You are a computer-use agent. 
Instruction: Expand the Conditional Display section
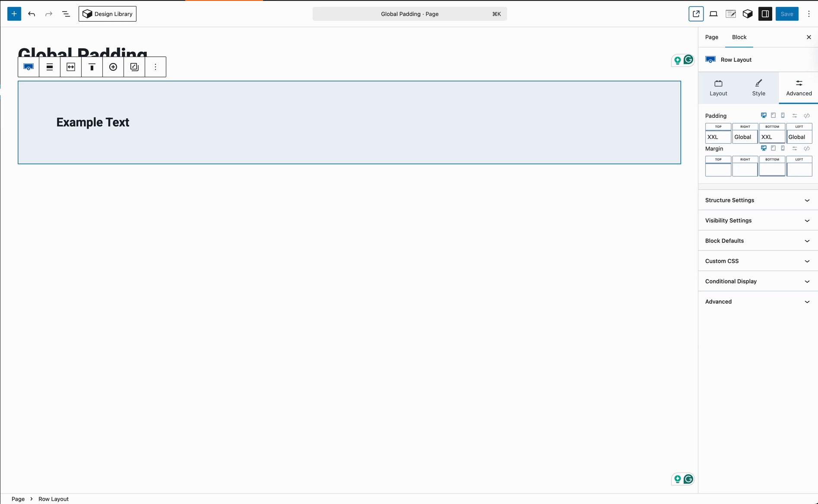click(x=757, y=281)
